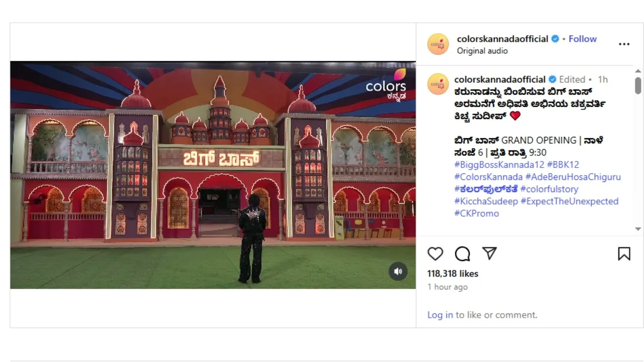Open #KicchaSudeep hashtag

click(486, 201)
